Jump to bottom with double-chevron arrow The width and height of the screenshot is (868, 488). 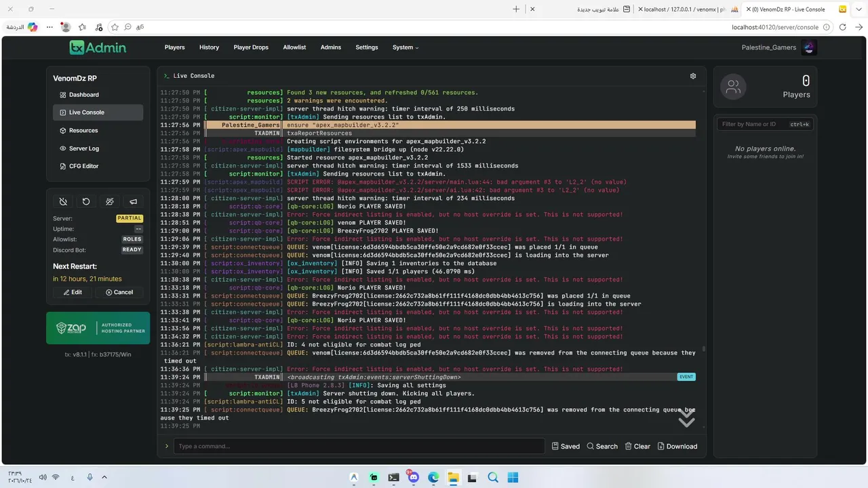[686, 418]
